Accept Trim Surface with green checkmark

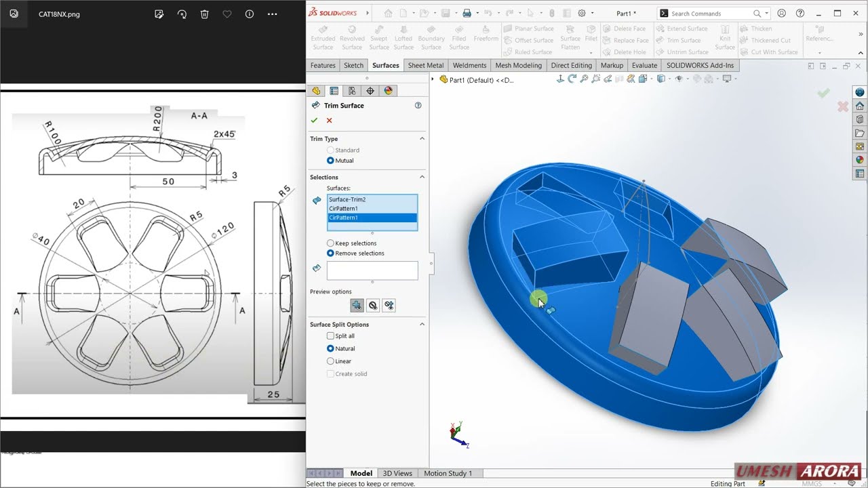[314, 120]
